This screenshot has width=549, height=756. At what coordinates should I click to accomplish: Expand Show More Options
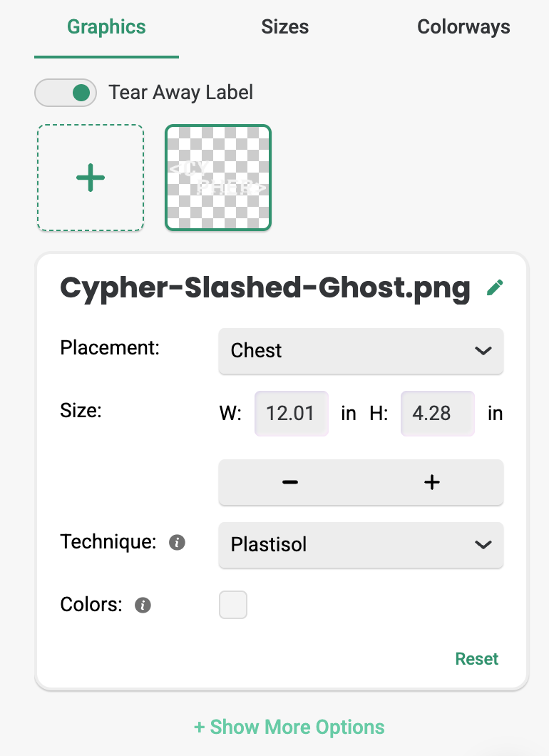click(289, 727)
